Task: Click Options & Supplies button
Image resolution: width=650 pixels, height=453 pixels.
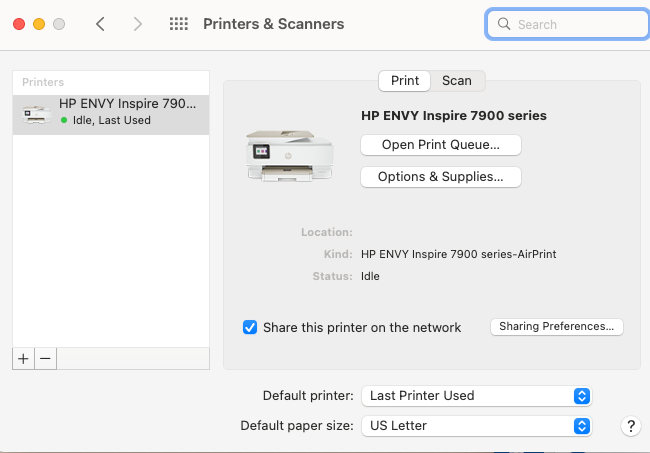Action: 440,177
